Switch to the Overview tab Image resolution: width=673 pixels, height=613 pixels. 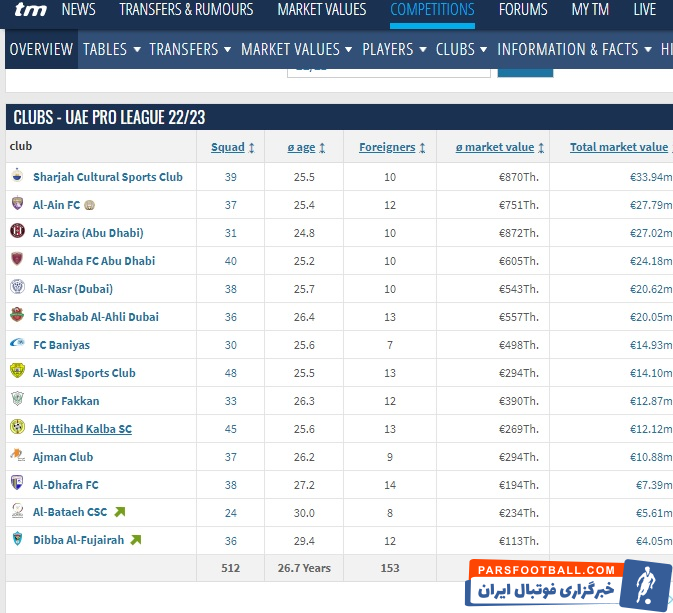41,49
